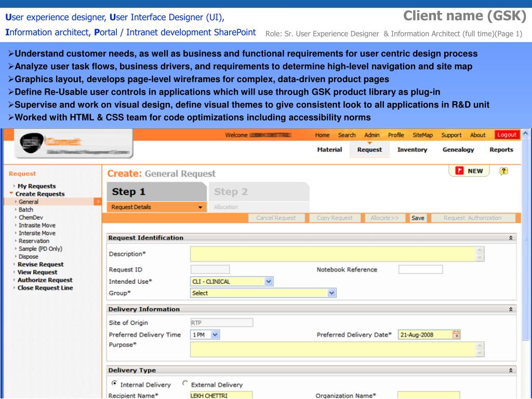Screen dimensions: 532x399
Task: Select General in the sidebar tree
Action: (29, 202)
